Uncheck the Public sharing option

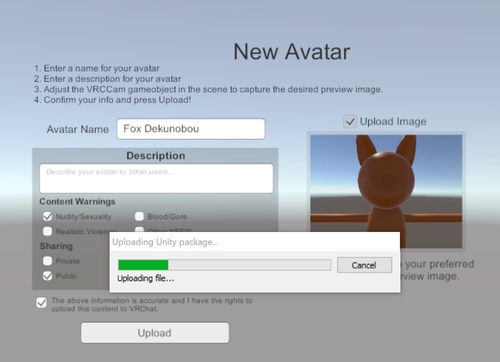point(47,276)
